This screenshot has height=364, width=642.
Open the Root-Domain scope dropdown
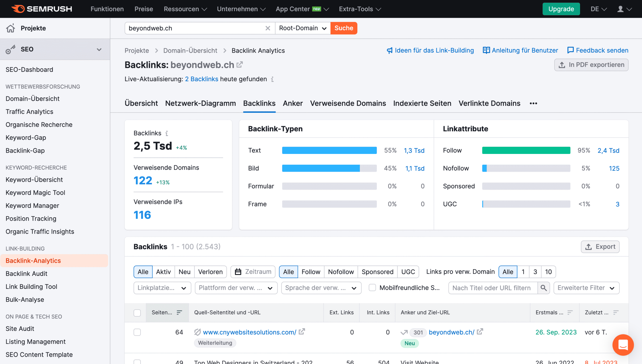pos(303,28)
